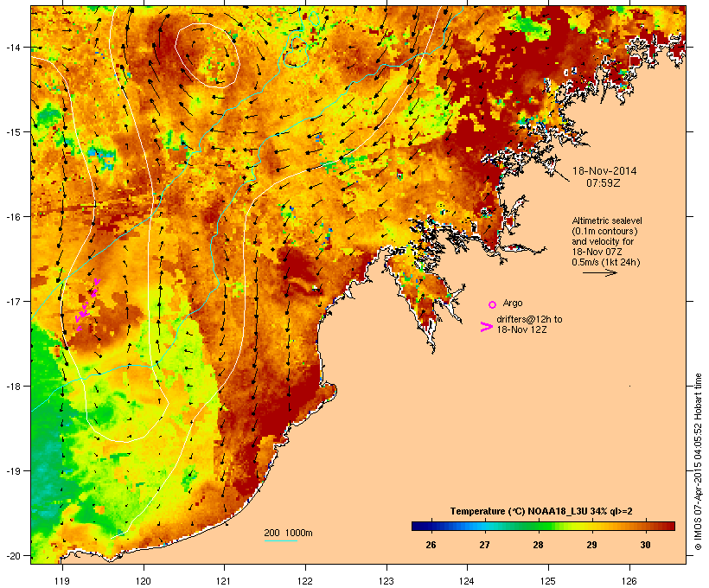The height and width of the screenshot is (588, 709).
Task: Click the -20 latitude axis label
Action: [12, 555]
